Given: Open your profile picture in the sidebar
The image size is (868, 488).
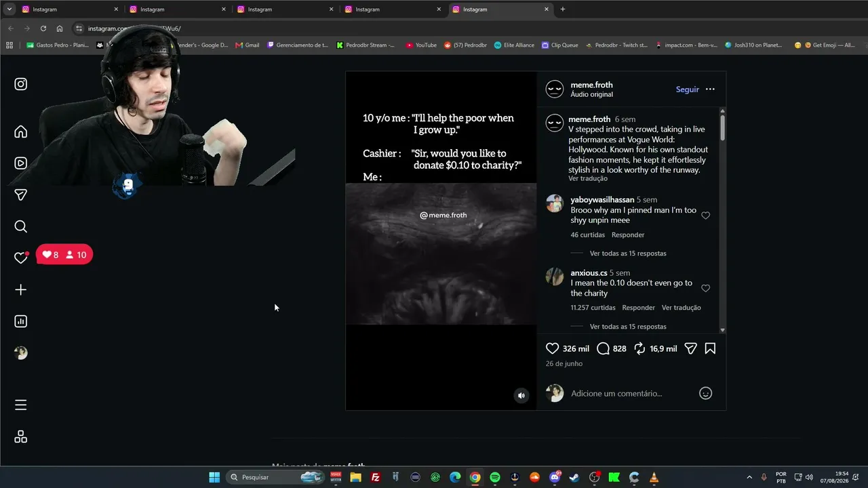Looking at the screenshot, I should 21,353.
